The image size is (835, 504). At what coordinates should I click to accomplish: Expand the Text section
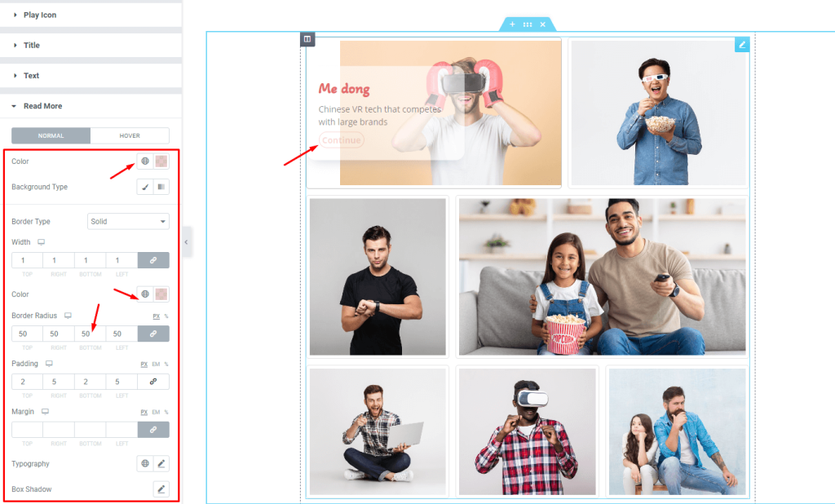91,76
